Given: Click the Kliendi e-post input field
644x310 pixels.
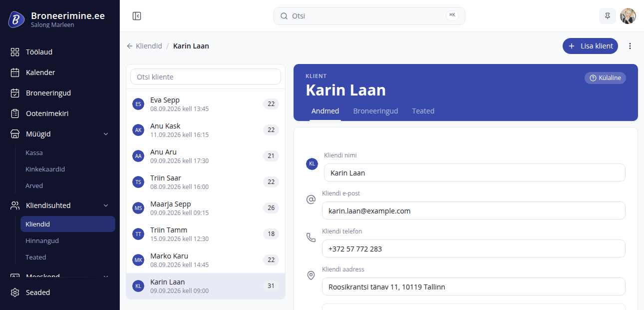Looking at the screenshot, I should [474, 211].
